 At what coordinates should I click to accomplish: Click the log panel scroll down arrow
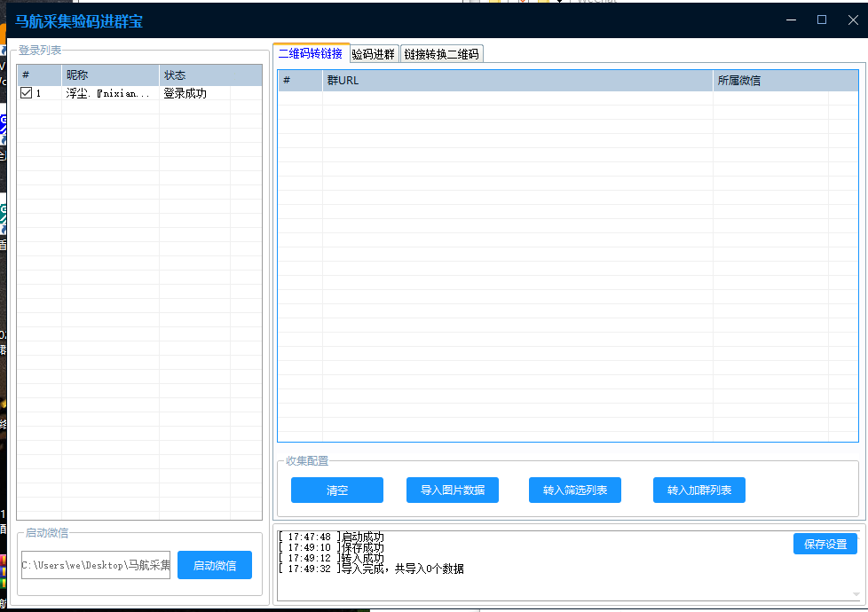tap(856, 594)
